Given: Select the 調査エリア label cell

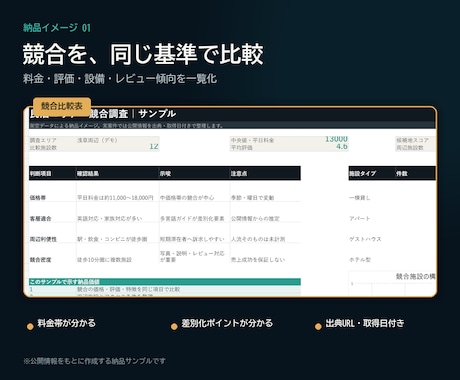Looking at the screenshot, I should point(43,140).
